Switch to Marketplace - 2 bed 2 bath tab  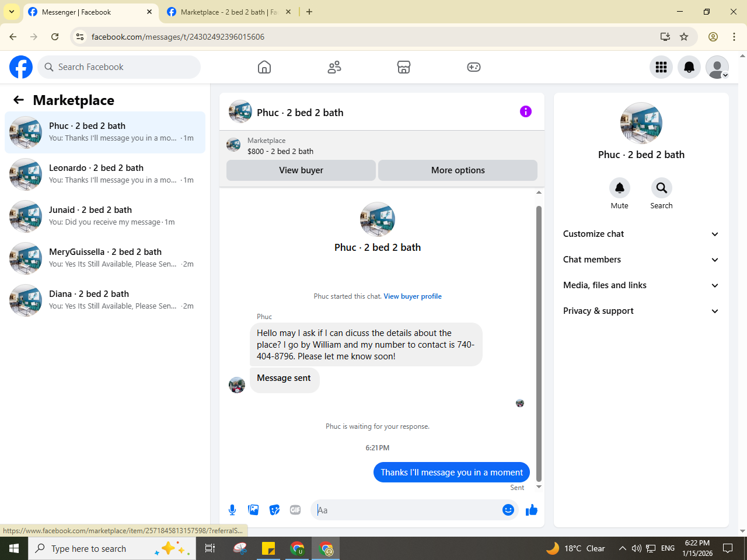point(229,12)
